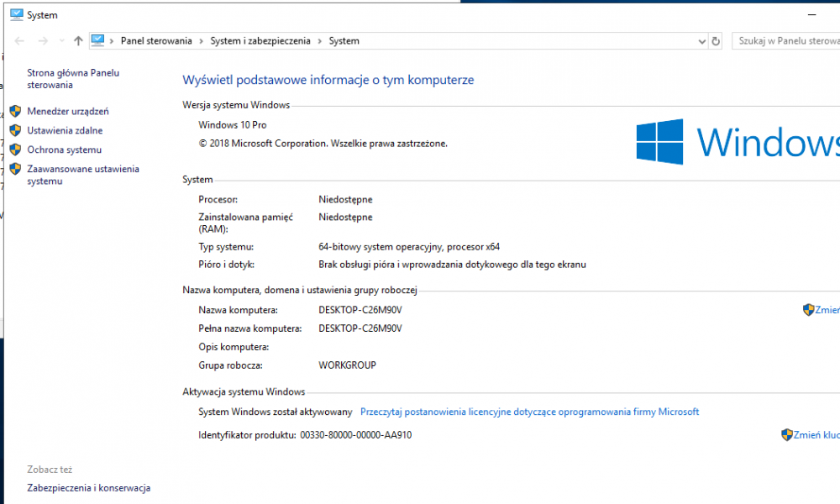Click the Forward navigation arrow
This screenshot has width=840, height=504.
pos(42,41)
